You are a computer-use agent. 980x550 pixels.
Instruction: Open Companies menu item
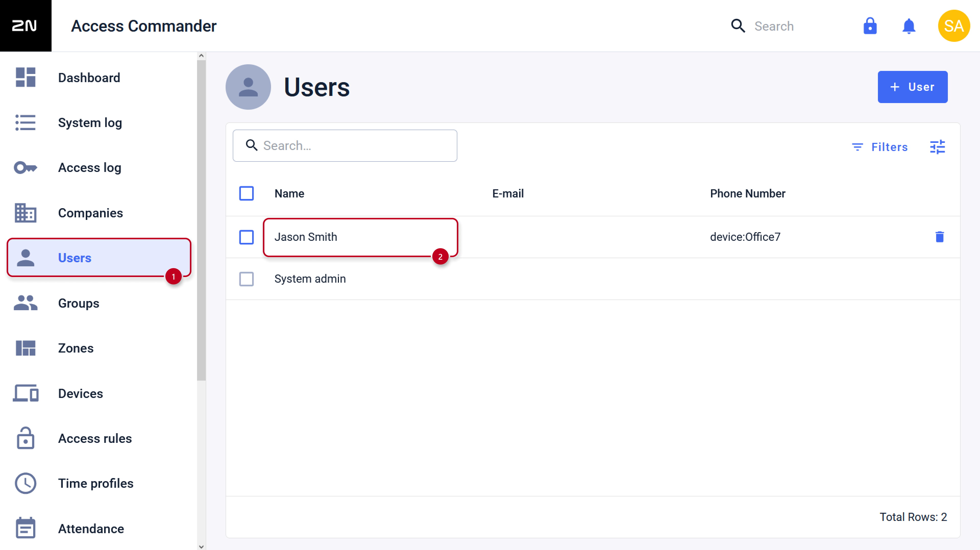pyautogui.click(x=90, y=213)
